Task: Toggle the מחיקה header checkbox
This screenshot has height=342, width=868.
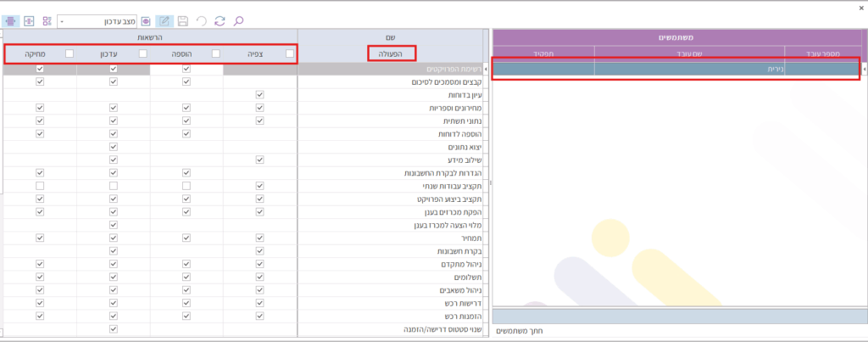Action: coord(69,53)
